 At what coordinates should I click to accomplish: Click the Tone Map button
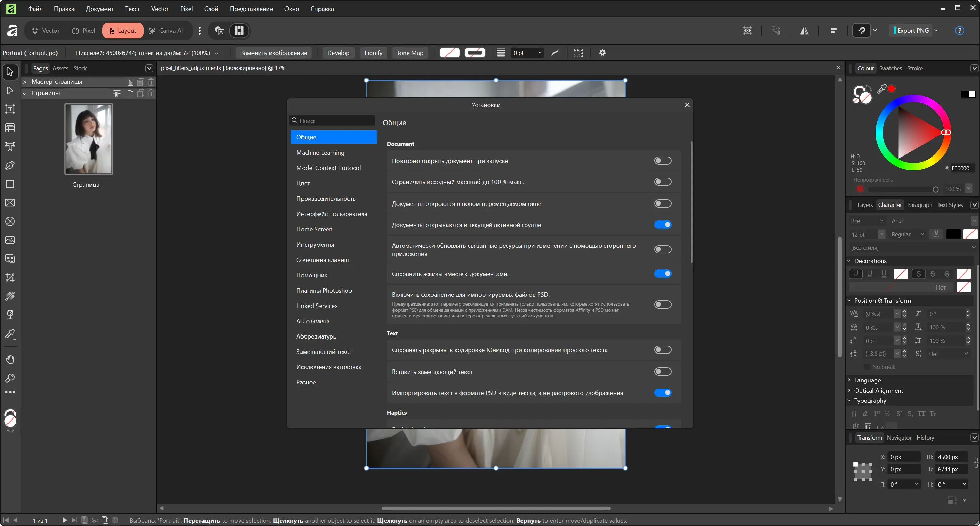pyautogui.click(x=410, y=53)
